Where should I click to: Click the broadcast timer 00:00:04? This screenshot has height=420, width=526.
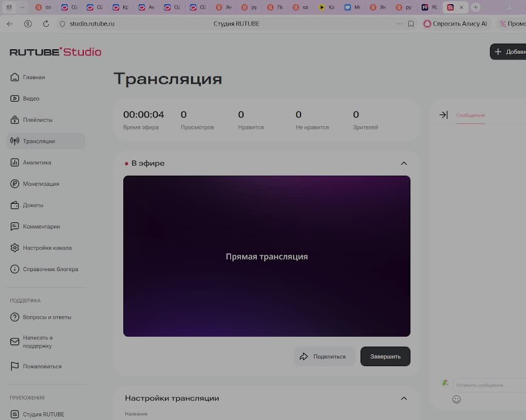point(144,114)
